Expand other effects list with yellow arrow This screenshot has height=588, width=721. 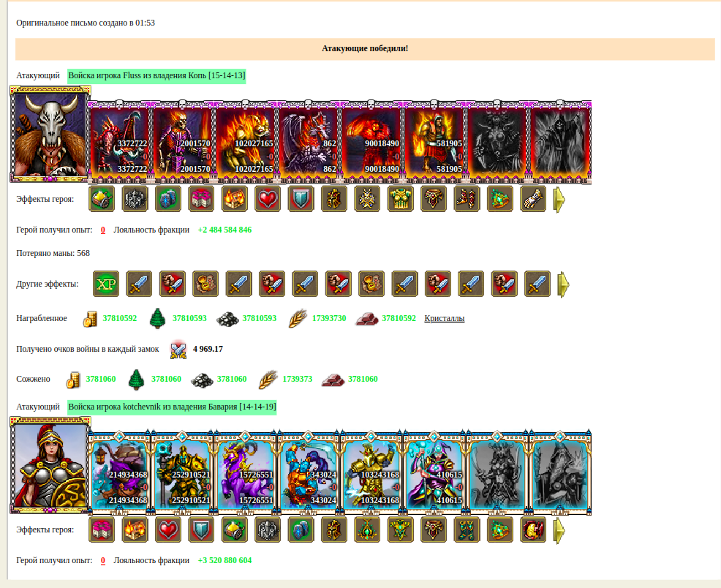tap(563, 284)
